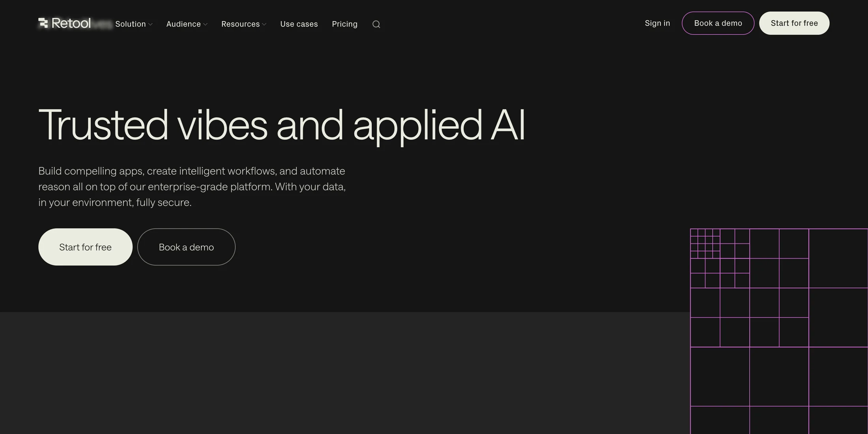
Task: Click hero Start for free button
Action: 85,247
